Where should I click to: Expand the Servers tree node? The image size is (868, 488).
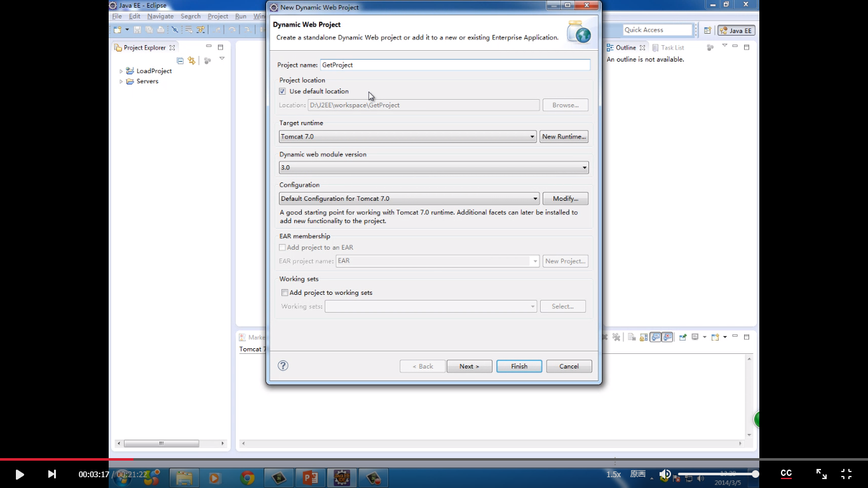click(121, 81)
